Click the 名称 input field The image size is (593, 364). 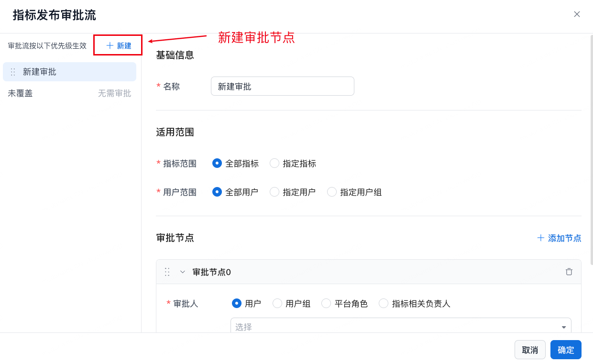tap(282, 86)
